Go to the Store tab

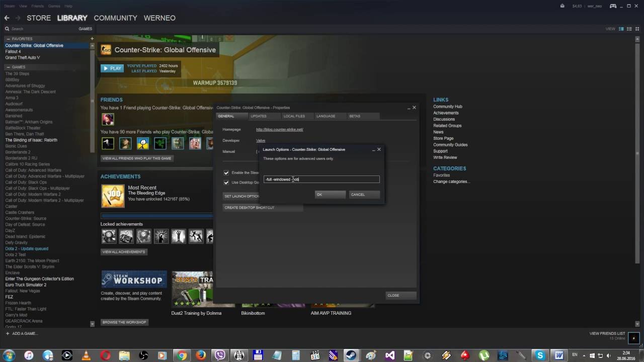pos(39,18)
